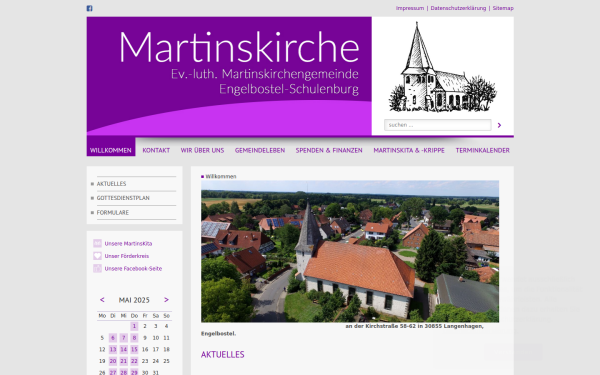Click the church drawing logo
600x375 pixels.
[442, 67]
